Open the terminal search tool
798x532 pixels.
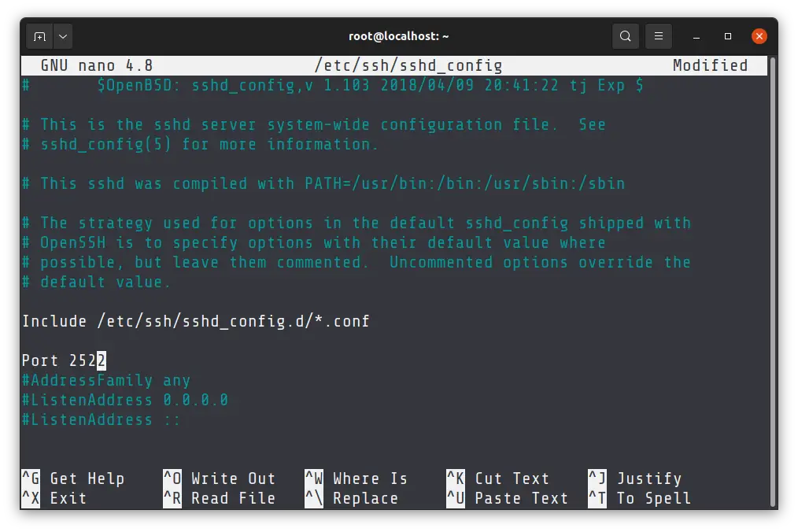coord(626,36)
